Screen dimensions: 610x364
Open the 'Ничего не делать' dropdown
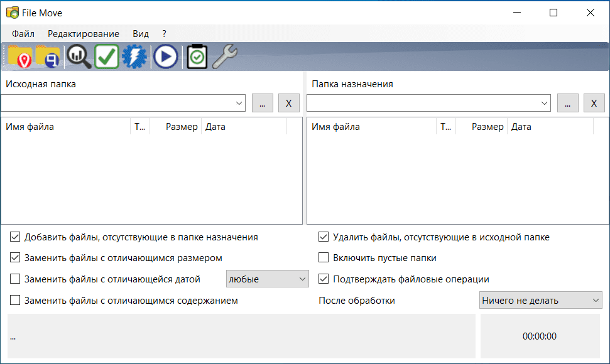click(540, 301)
